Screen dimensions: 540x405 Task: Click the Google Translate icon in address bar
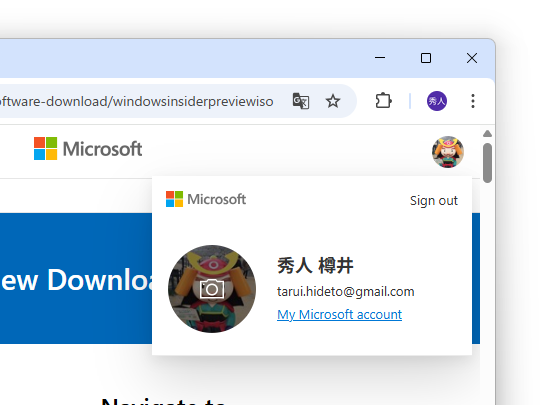301,101
